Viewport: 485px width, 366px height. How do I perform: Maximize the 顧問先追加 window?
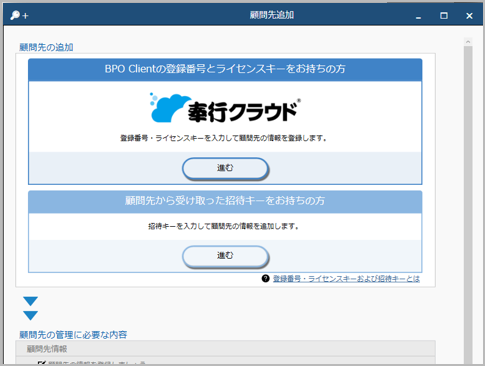(444, 16)
